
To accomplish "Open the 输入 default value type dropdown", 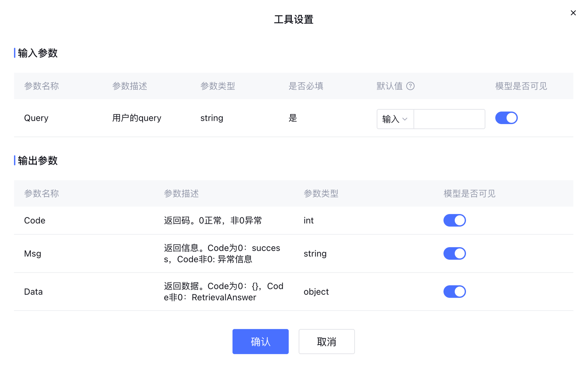I will 395,119.
